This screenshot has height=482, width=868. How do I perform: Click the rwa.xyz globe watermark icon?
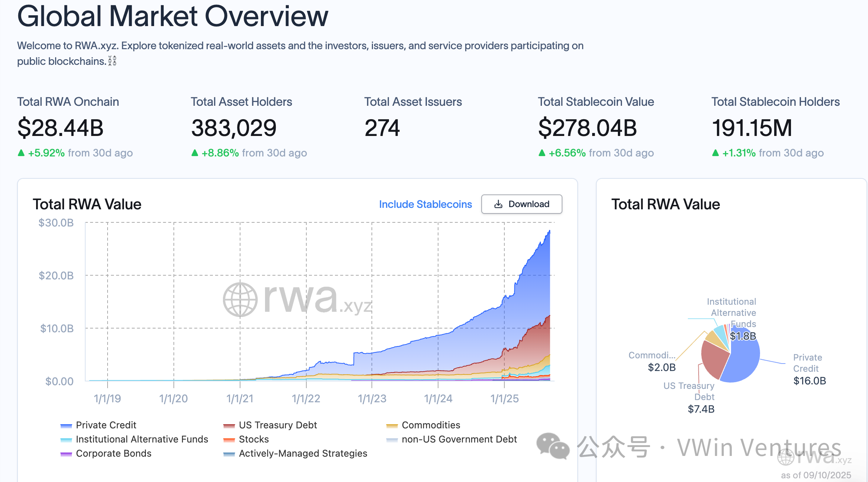pos(240,300)
